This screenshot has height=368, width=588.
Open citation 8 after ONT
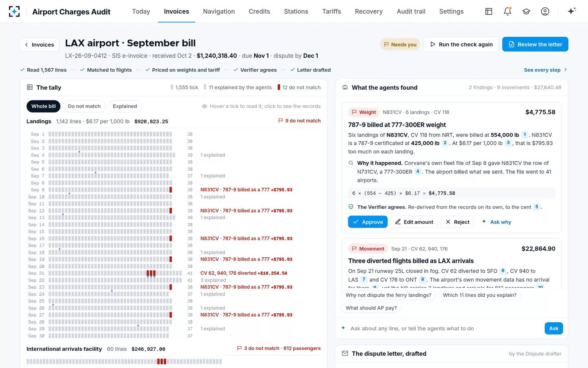(x=422, y=280)
